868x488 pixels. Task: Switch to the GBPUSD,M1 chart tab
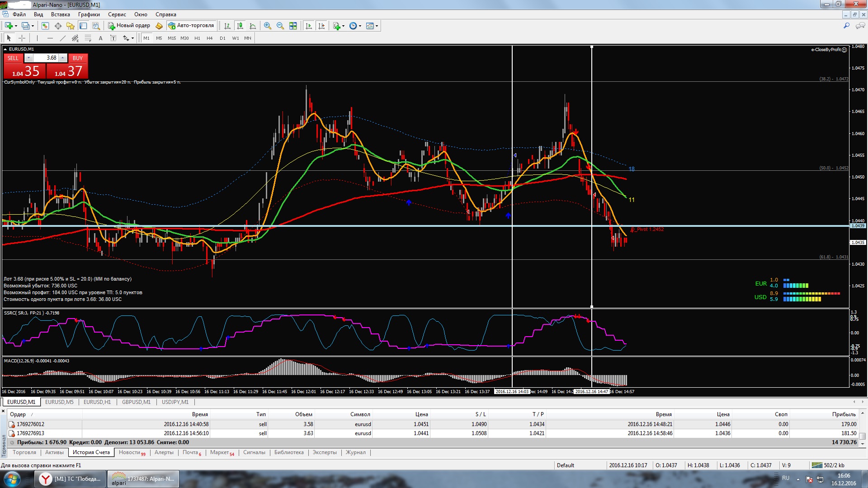tap(136, 402)
